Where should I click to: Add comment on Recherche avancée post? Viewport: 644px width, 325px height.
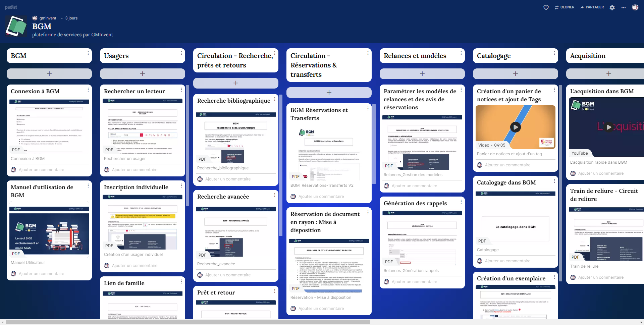[228, 275]
